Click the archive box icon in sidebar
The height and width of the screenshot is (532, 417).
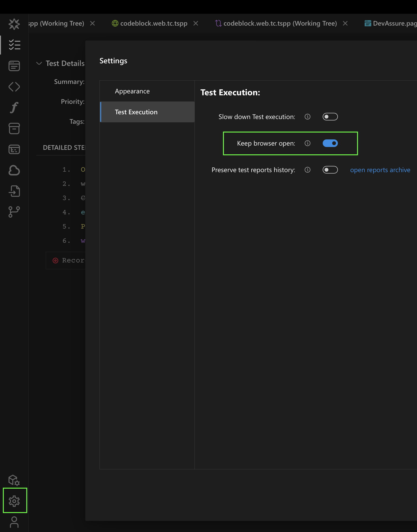(x=14, y=128)
